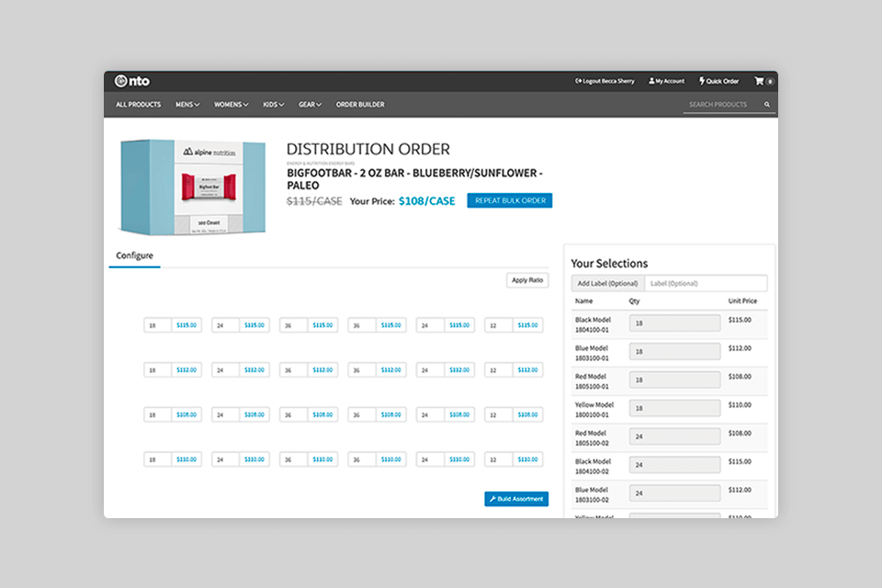Click grid quantity 12 beside $110.00
This screenshot has height=588, width=882.
pyautogui.click(x=498, y=459)
